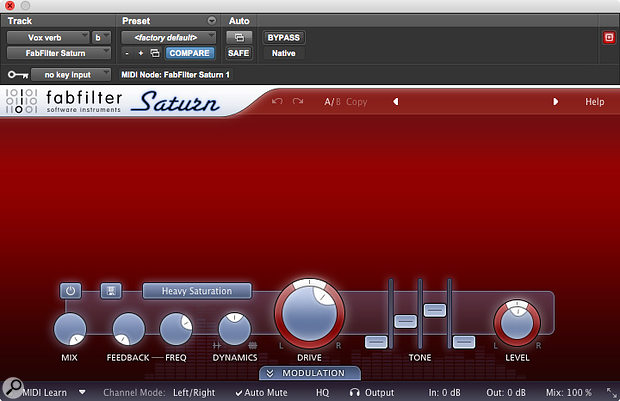Open the FabFilter Saturn plugin selector
Screen dimensions: 620x401
[x=59, y=53]
